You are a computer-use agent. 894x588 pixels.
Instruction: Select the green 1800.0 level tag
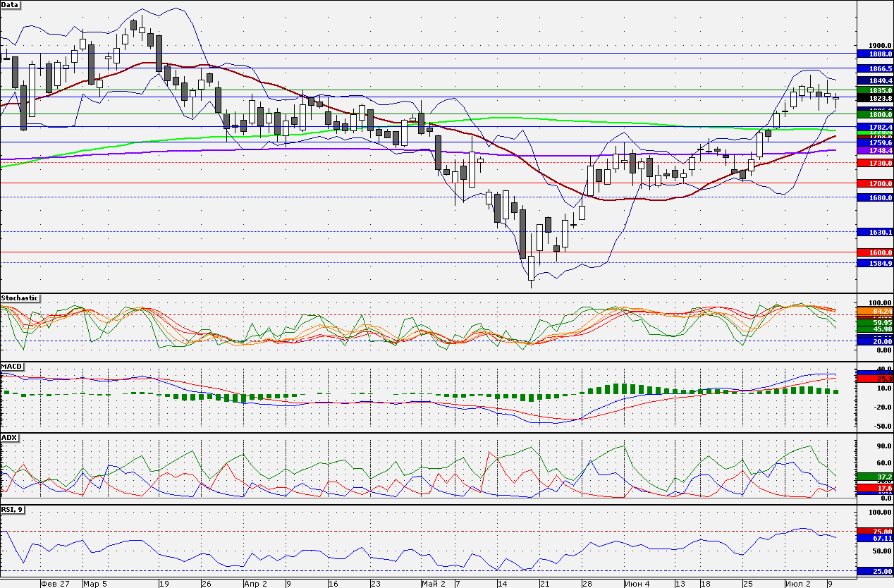click(875, 114)
